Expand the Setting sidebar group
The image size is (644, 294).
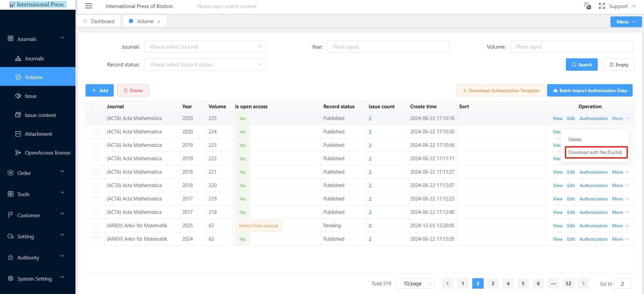[38, 236]
